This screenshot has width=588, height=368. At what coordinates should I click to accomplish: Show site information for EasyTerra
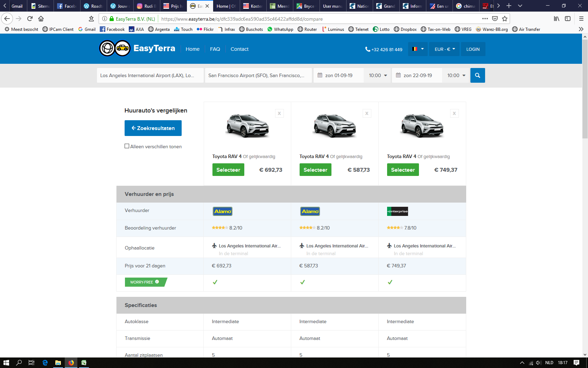[x=105, y=19]
